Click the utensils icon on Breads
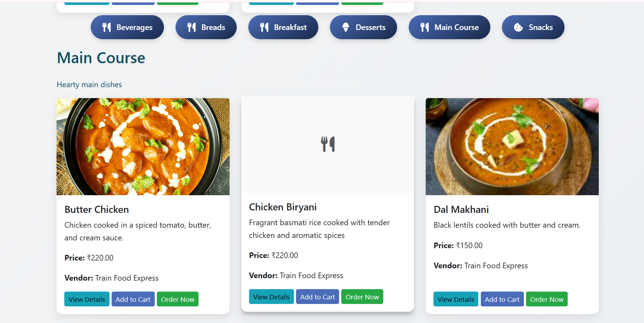644x323 pixels. click(x=191, y=27)
